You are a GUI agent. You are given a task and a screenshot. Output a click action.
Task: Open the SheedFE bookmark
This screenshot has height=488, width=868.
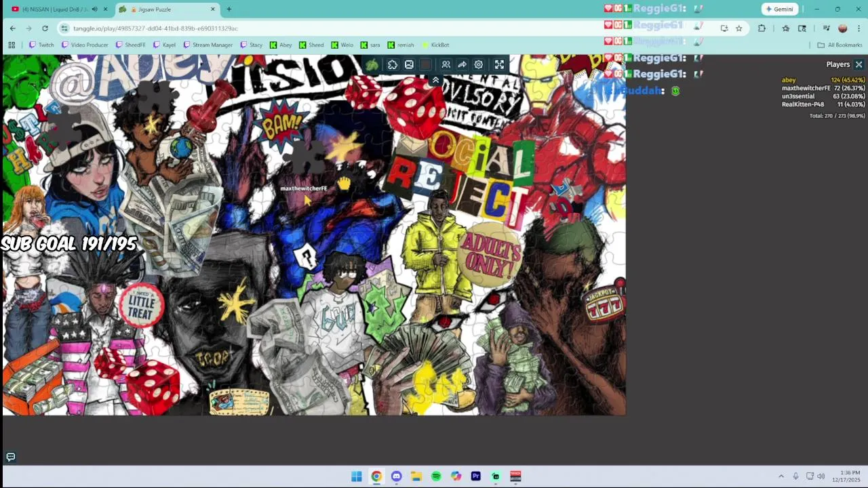[x=130, y=45]
